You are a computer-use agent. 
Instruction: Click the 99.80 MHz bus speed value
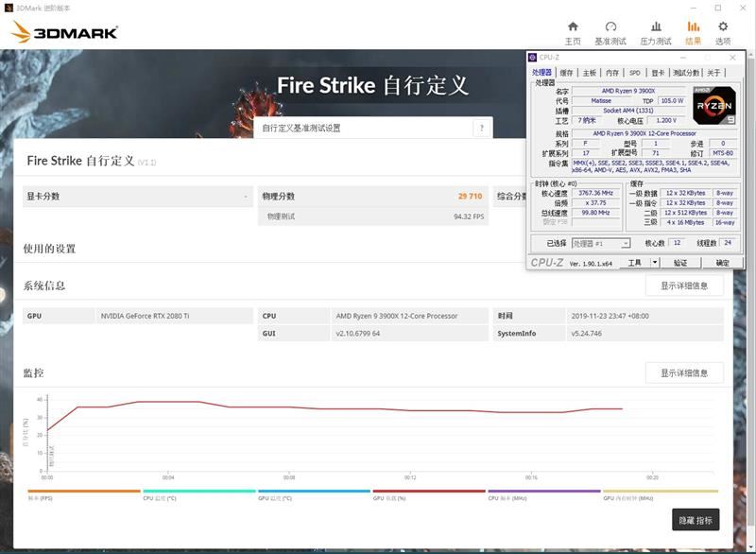tap(596, 212)
